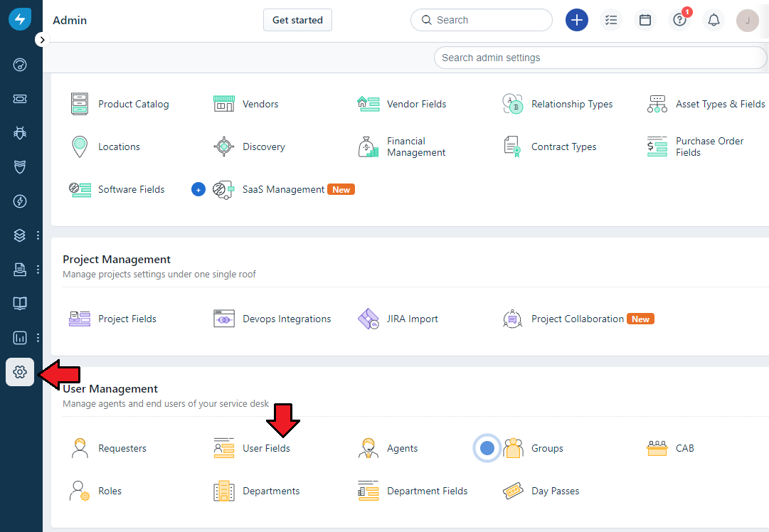Click the Vendor Fields icon

(368, 104)
